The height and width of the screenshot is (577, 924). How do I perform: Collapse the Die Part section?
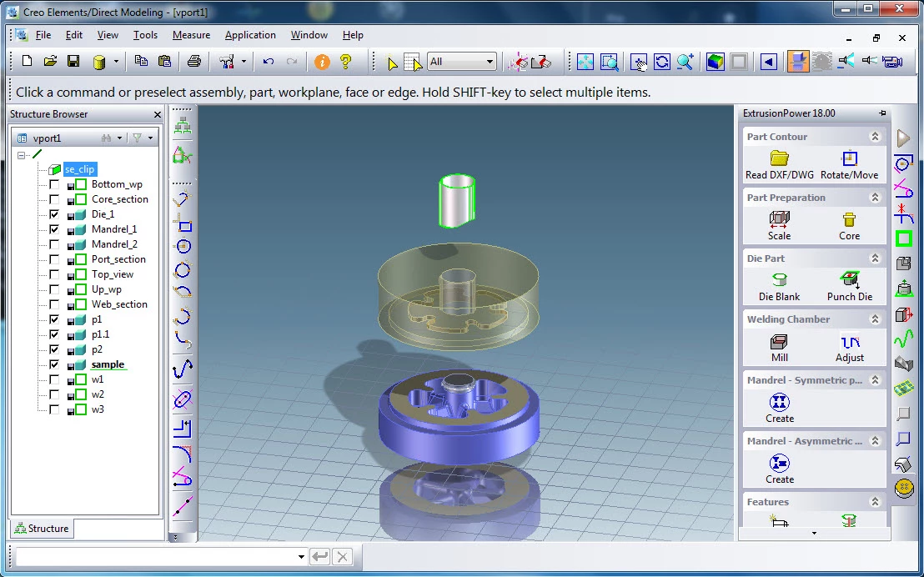[x=875, y=258]
